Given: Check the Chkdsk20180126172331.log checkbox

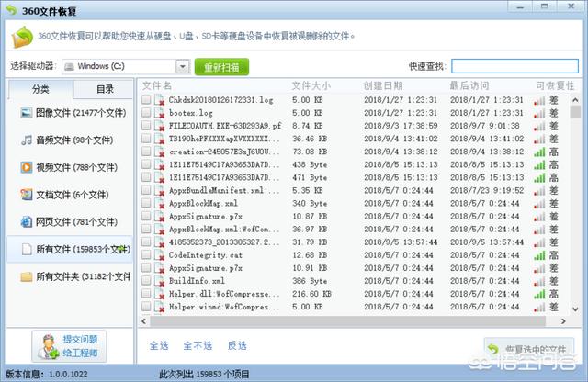Looking at the screenshot, I should (x=146, y=99).
